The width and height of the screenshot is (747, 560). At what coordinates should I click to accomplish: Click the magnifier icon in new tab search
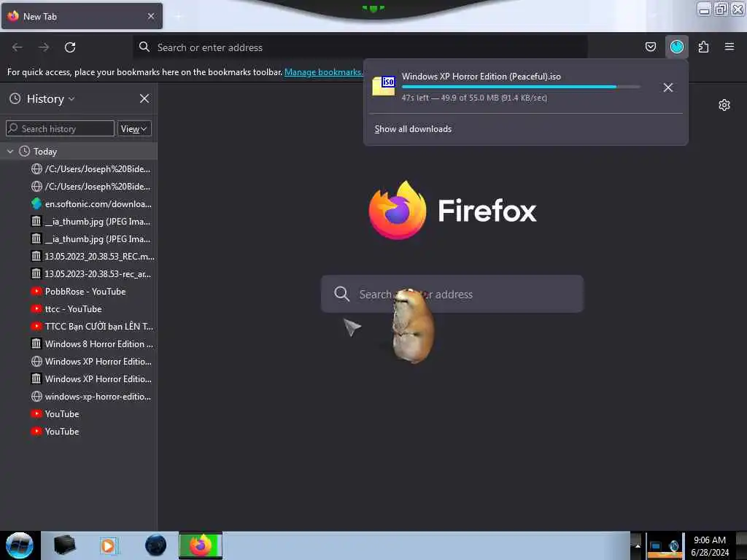pos(341,294)
